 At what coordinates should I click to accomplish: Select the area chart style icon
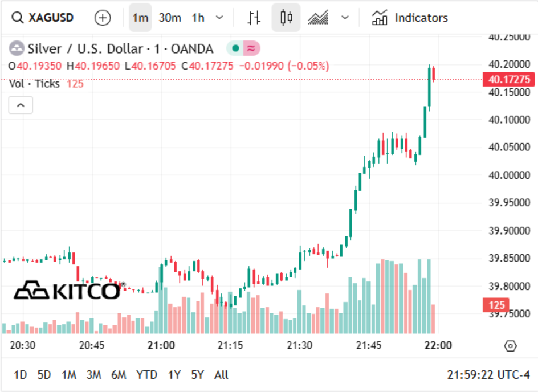(318, 18)
